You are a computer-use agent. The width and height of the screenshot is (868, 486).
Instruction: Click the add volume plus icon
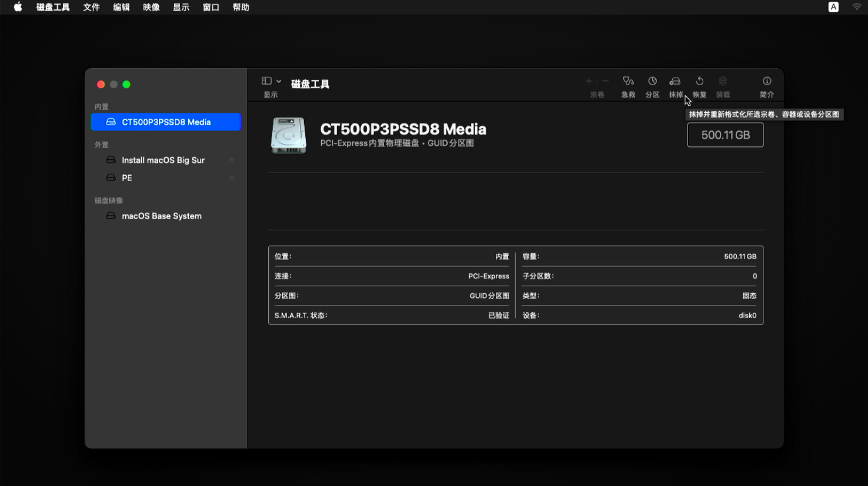tap(589, 81)
